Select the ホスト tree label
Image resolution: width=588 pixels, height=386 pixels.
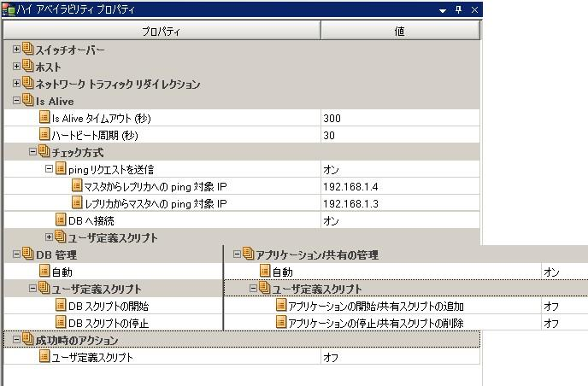pos(48,67)
